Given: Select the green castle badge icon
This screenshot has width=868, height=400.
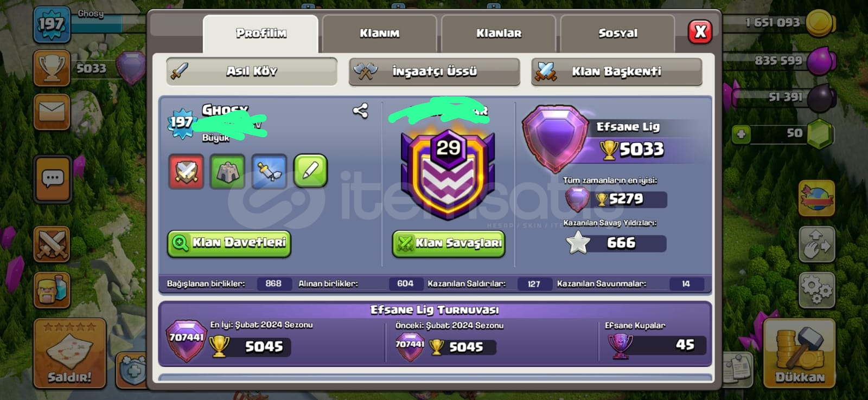Looking at the screenshot, I should (228, 171).
